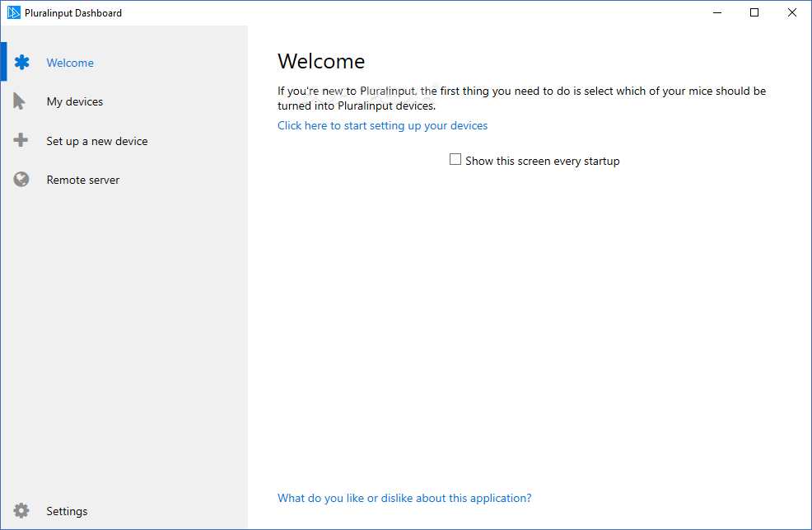Click the Pluralinput Dashboard title text
The height and width of the screenshot is (530, 812).
pos(73,13)
